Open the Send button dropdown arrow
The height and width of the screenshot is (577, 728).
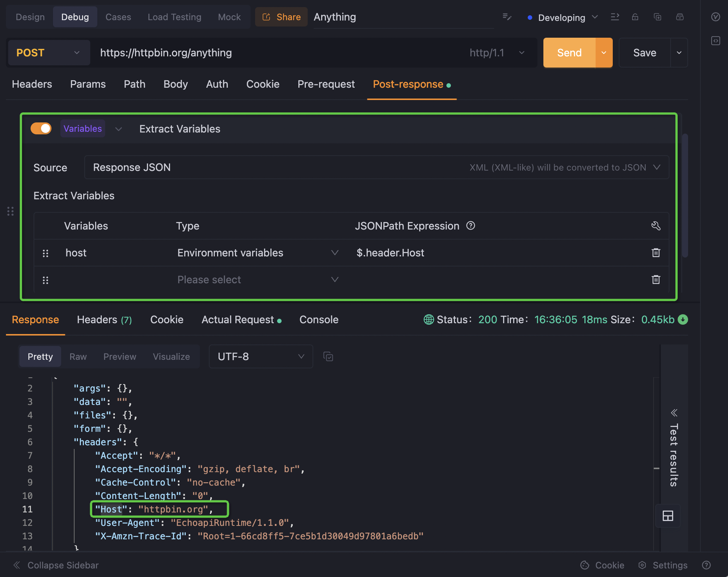[604, 53]
